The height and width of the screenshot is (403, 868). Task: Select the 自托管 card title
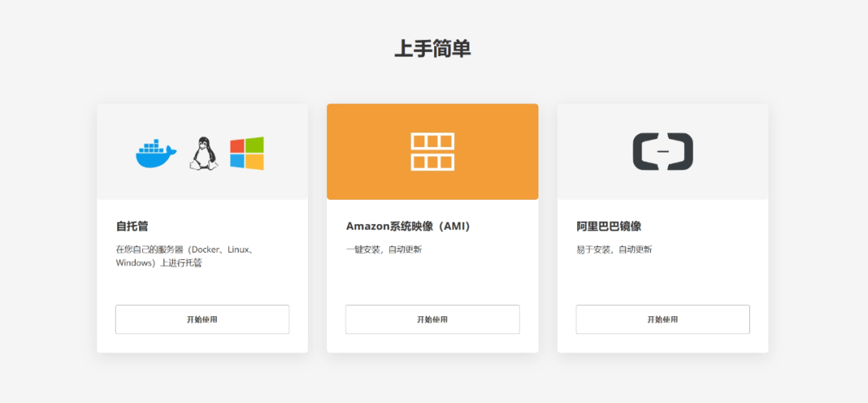(132, 226)
